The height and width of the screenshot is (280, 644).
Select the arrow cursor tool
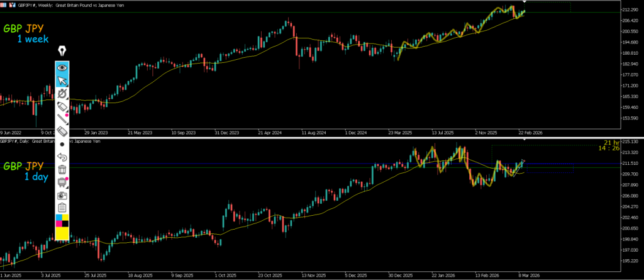click(62, 80)
